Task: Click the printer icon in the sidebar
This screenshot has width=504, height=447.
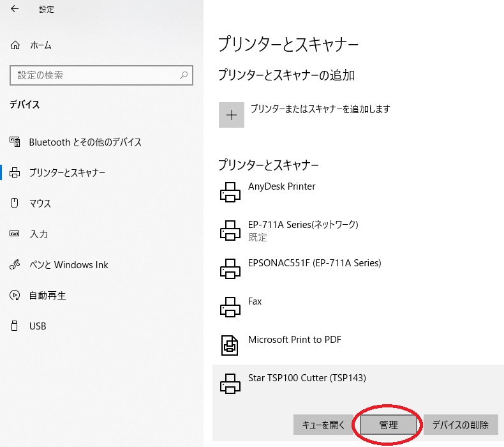Action: (15, 172)
